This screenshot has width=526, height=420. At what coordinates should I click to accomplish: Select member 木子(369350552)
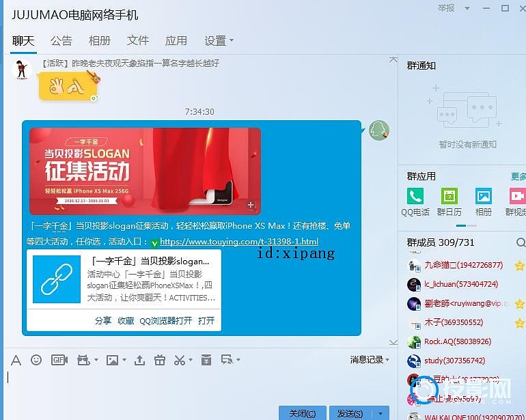coord(454,322)
